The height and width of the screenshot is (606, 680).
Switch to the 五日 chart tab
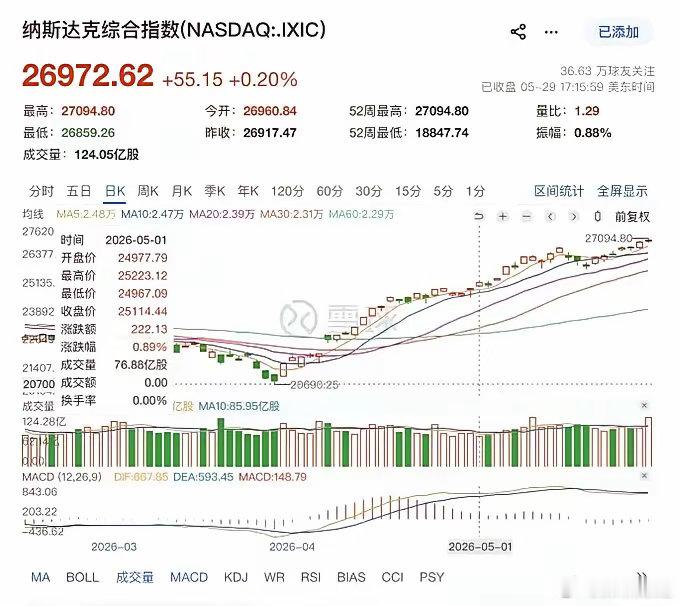[x=79, y=191]
